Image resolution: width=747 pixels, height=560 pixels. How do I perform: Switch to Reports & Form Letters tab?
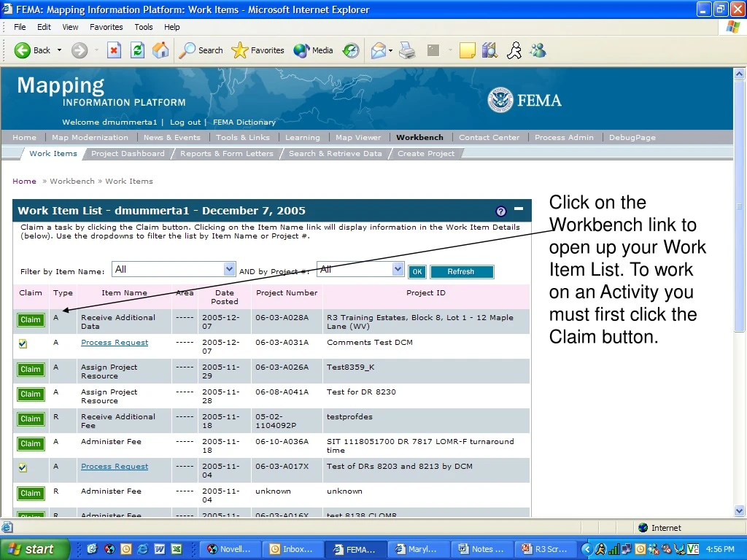coord(227,153)
